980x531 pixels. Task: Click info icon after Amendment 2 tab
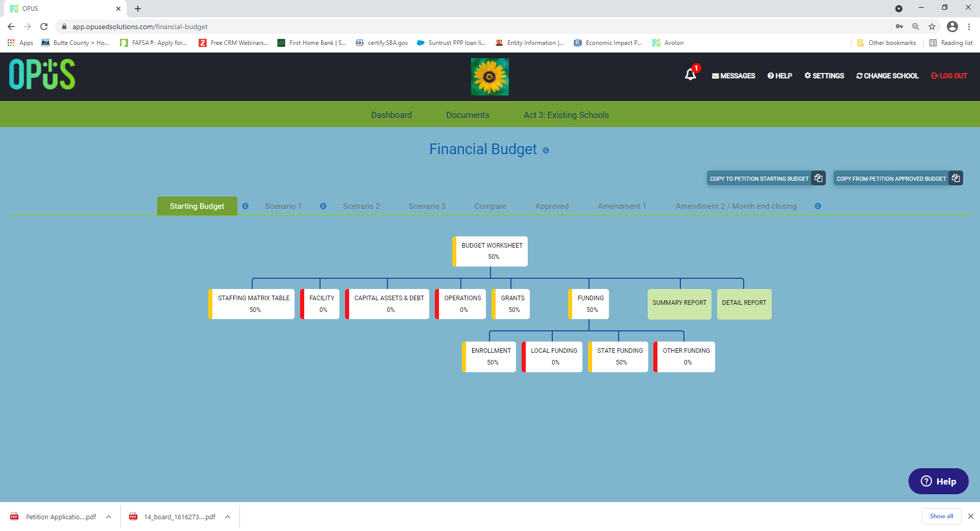818,206
